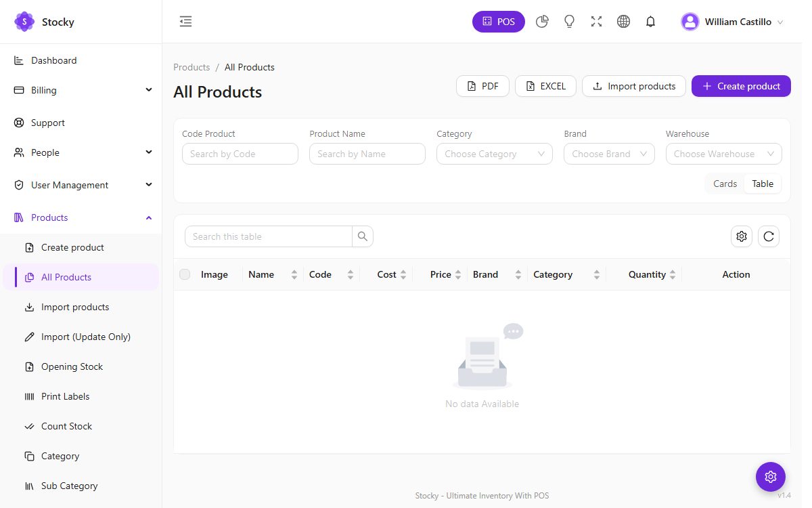Open Category in sidebar
The height and width of the screenshot is (508, 812).
pyautogui.click(x=81, y=456)
